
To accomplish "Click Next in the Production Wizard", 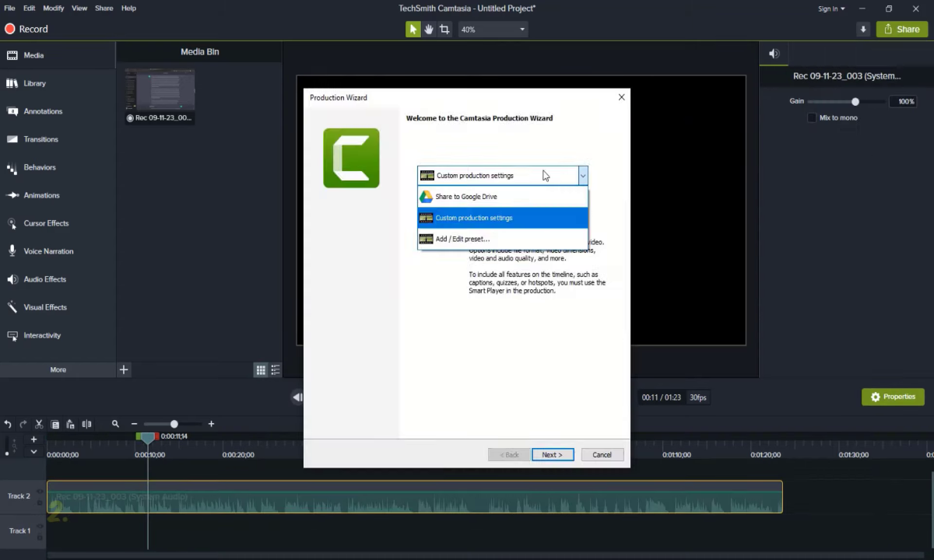I will [x=553, y=455].
